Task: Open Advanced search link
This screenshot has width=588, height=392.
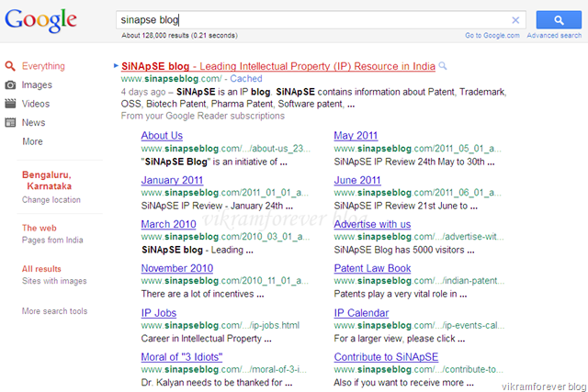Action: (x=554, y=36)
